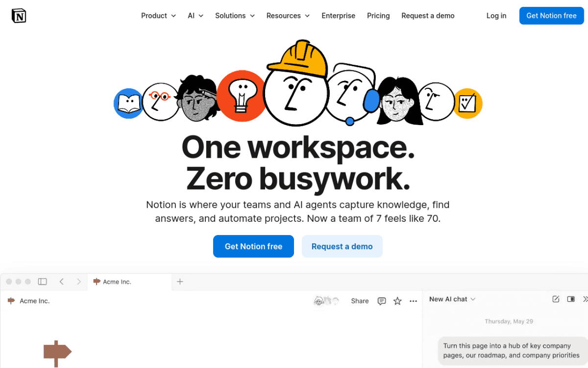Open a new tab with the plus icon
The width and height of the screenshot is (588, 368).
pyautogui.click(x=180, y=282)
